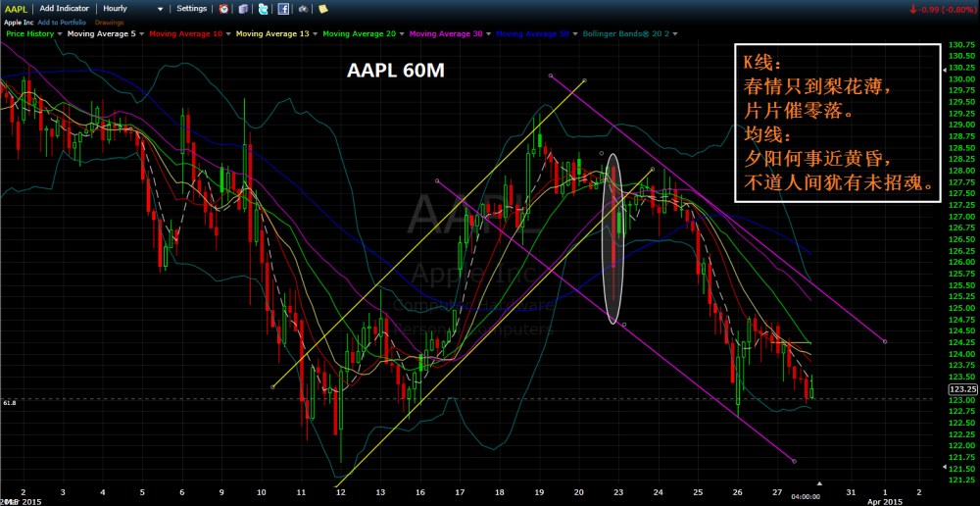Click the alarm clock alert icon
The image size is (980, 506).
(x=224, y=9)
